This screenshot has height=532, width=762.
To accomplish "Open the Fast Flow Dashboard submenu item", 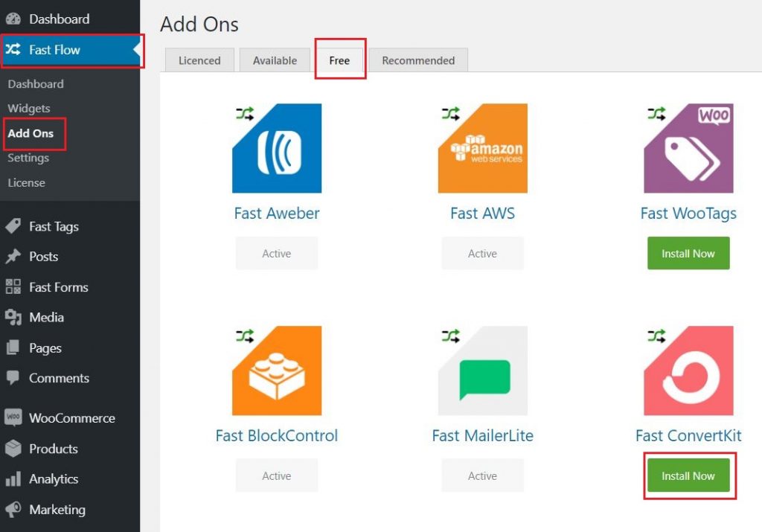I will [x=36, y=84].
